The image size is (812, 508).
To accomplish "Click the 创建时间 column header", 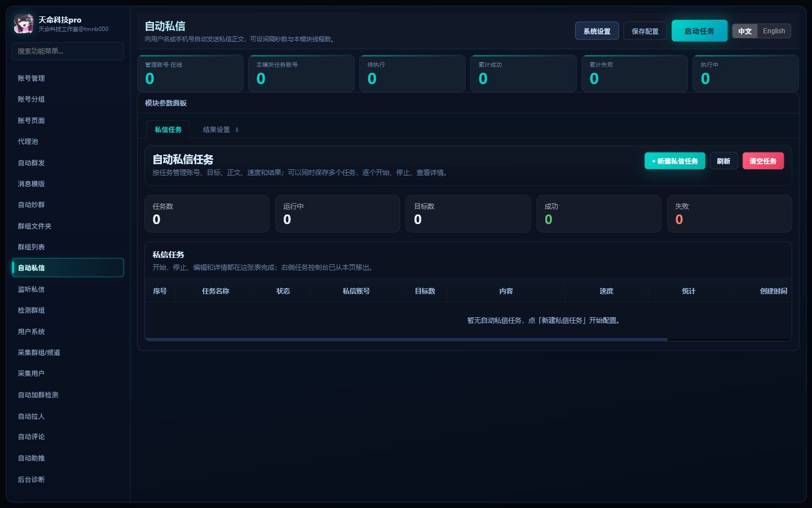I will coord(774,291).
